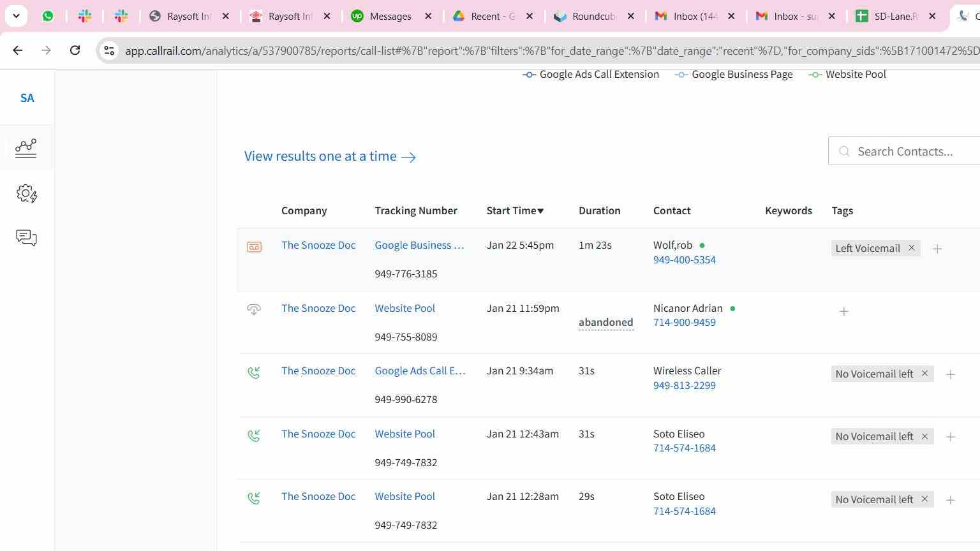The height and width of the screenshot is (551, 980).
Task: Click the inbound call icon on Jan 21 12:28am row
Action: click(254, 498)
